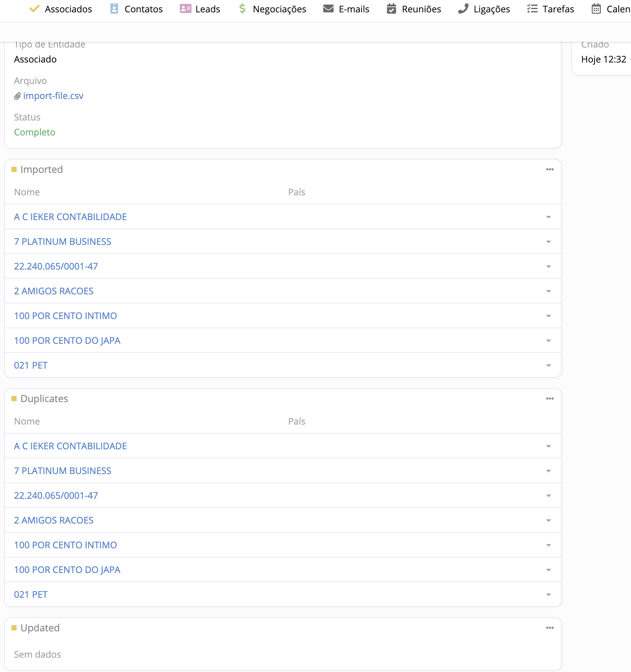Open the Updated panel three-dot menu

coord(550,628)
